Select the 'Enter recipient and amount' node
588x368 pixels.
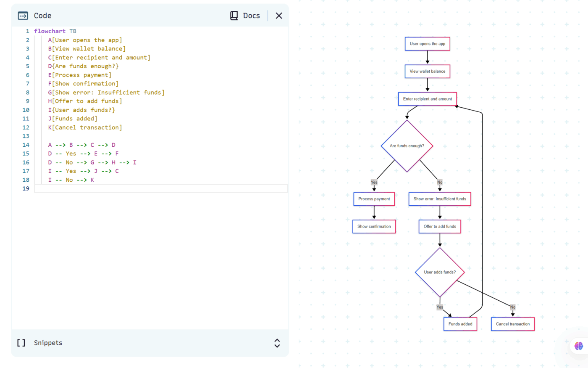pyautogui.click(x=427, y=99)
